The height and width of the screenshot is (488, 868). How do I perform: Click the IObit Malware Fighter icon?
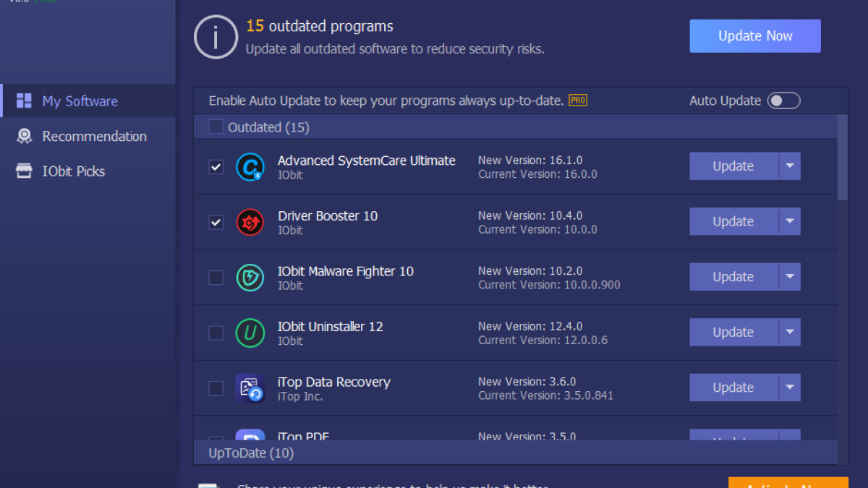[250, 278]
